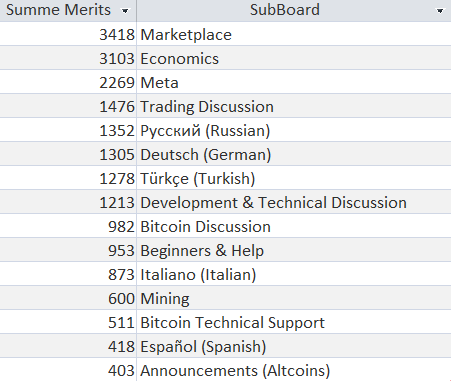Select the Bitcoin Discussion cell
This screenshot has width=451, height=381.
pos(294,226)
